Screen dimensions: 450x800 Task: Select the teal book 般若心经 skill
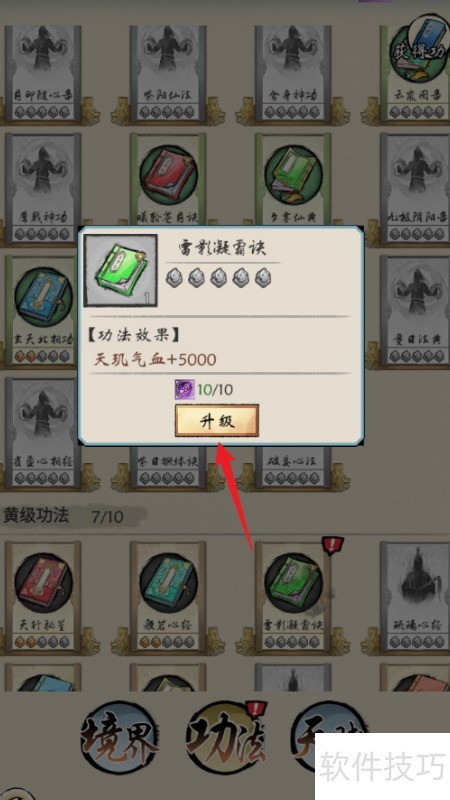click(x=168, y=596)
